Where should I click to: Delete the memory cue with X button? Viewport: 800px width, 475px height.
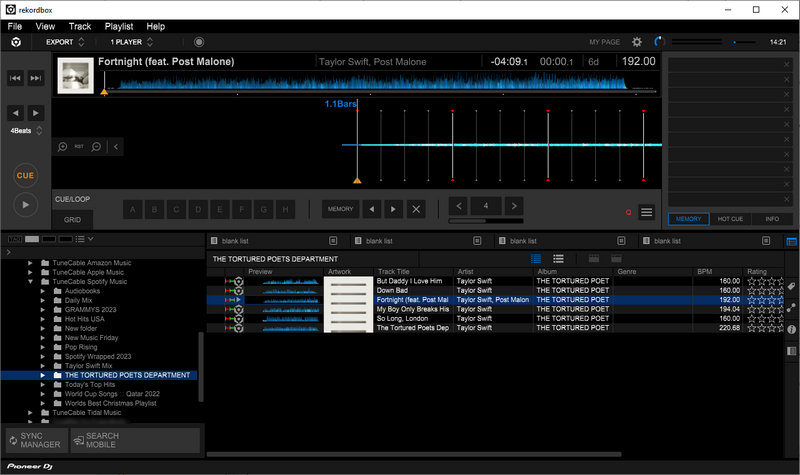[417, 209]
